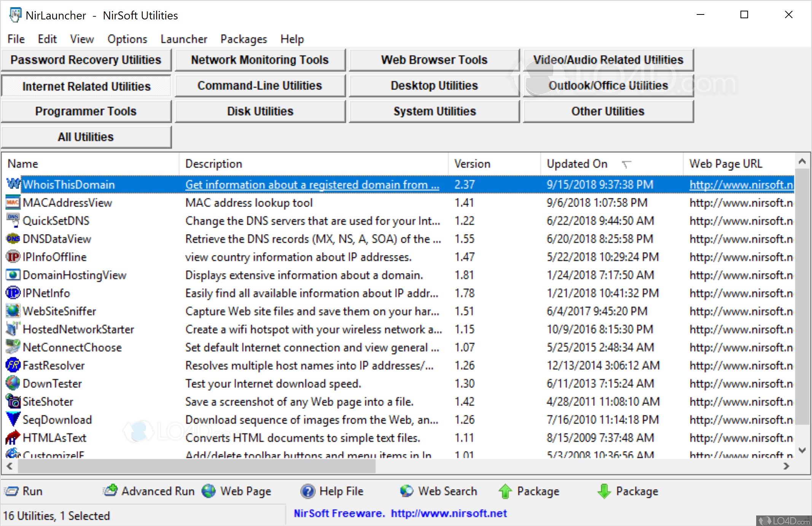812x526 pixels.
Task: Click the MACAddressView icon in list
Action: (13, 202)
